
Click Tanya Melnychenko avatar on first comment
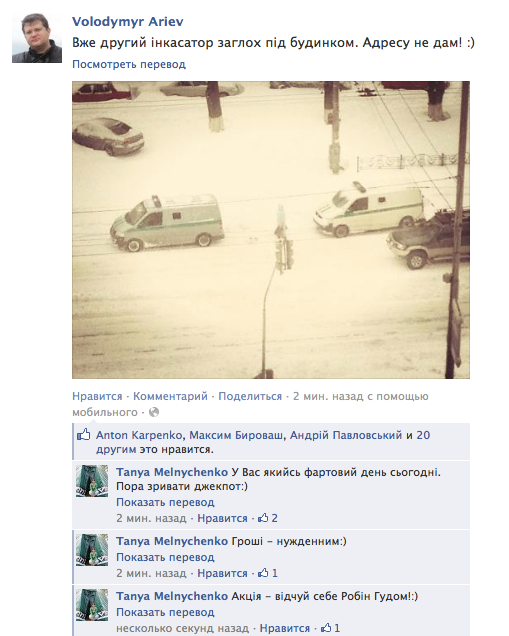coord(92,481)
